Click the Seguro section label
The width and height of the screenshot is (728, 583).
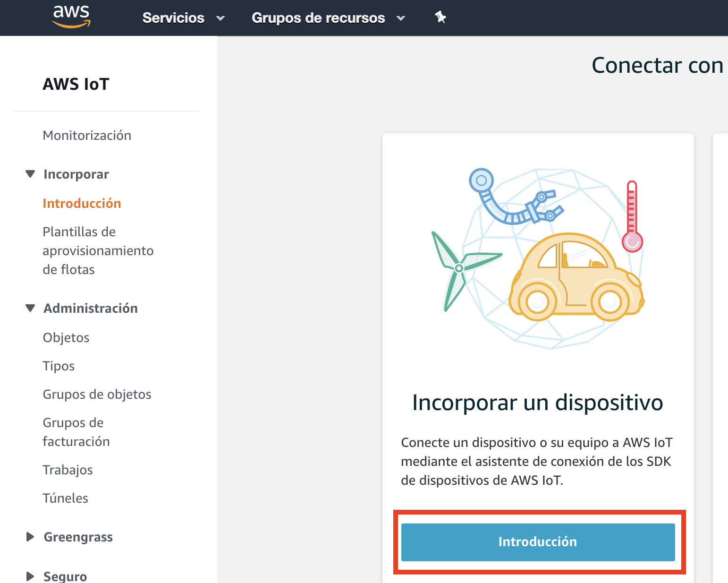click(x=65, y=576)
